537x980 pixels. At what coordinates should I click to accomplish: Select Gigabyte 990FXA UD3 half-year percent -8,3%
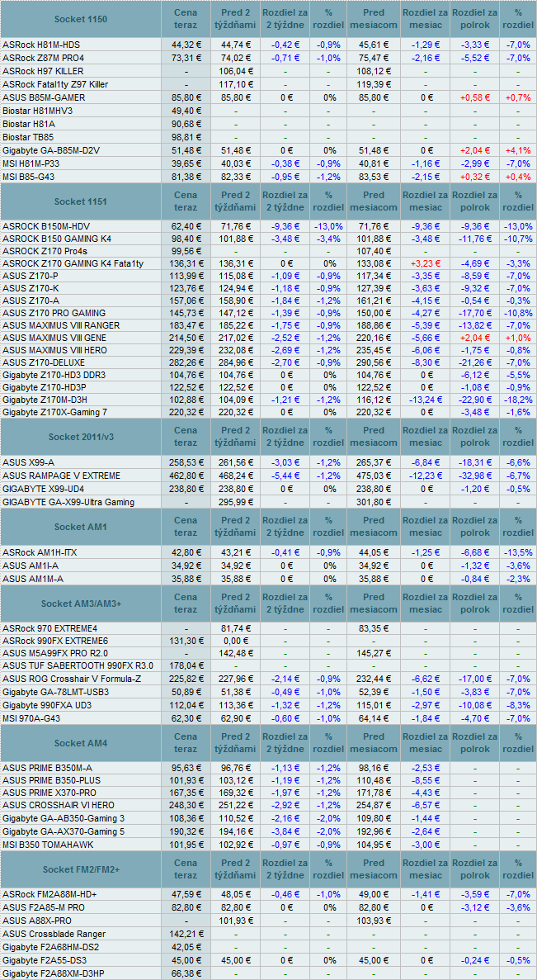pyautogui.click(x=518, y=705)
